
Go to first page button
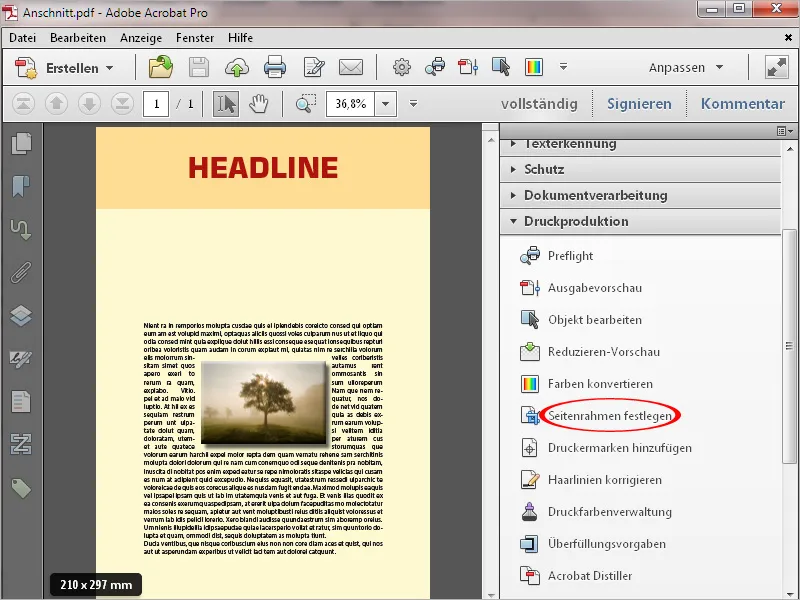[x=23, y=104]
